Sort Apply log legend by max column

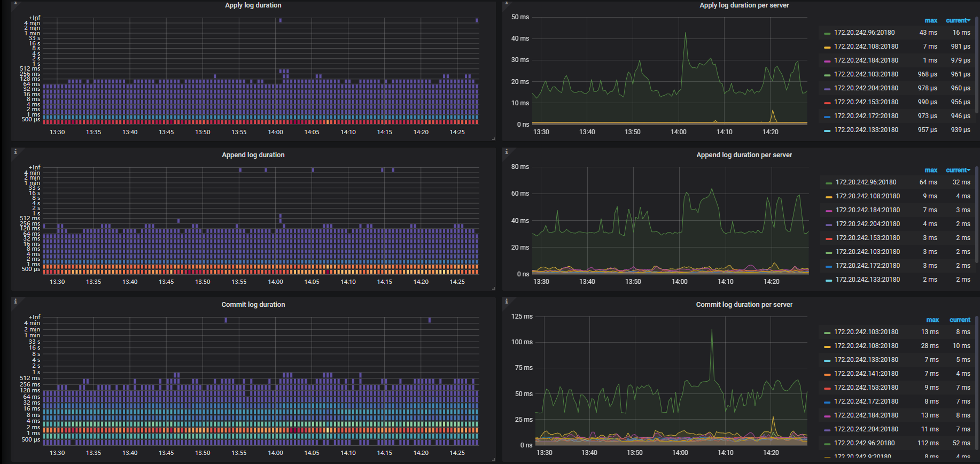(930, 20)
